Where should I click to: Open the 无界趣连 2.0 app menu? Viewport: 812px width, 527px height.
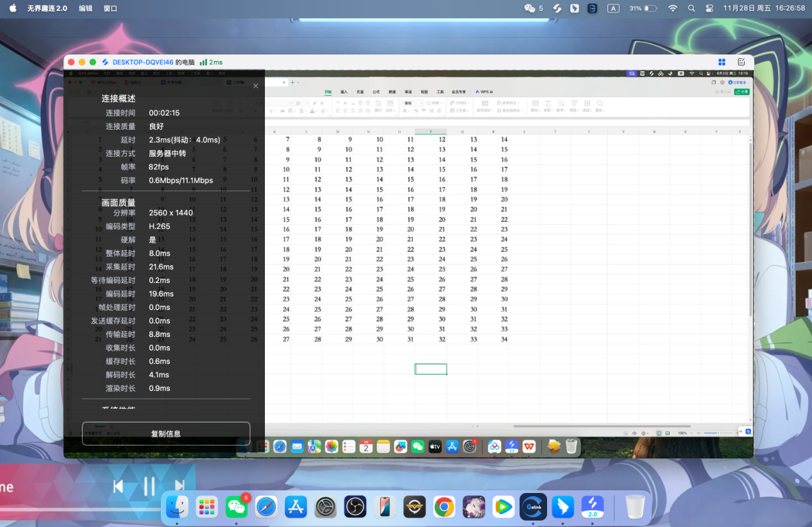coord(47,8)
